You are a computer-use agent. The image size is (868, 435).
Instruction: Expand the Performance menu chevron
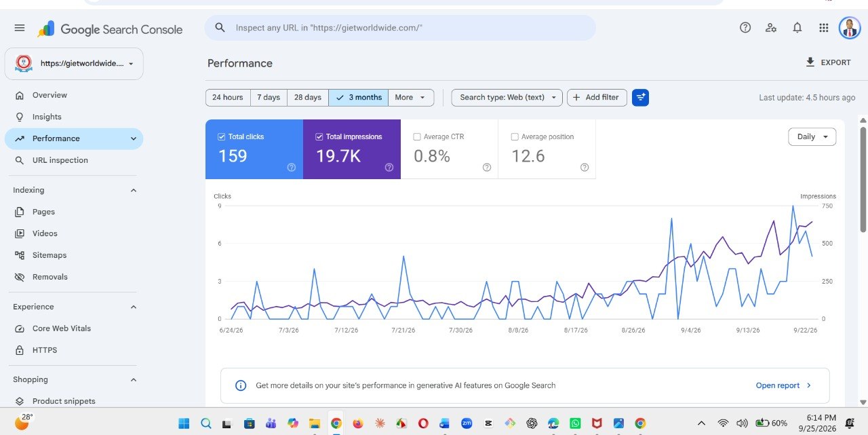click(134, 138)
